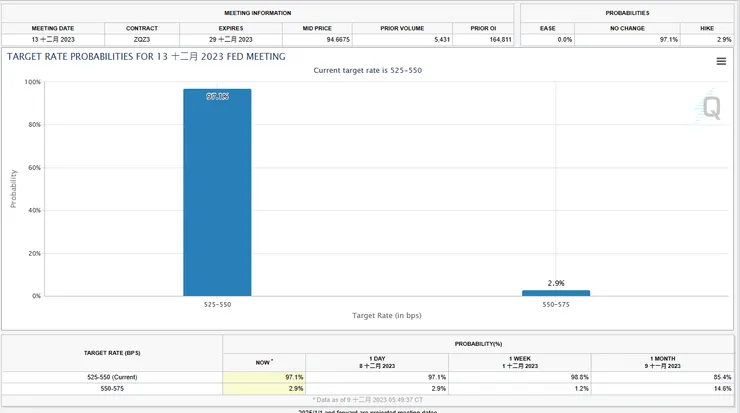The width and height of the screenshot is (740, 413).
Task: Select expires cell 29 十二月 2023
Action: click(x=231, y=40)
